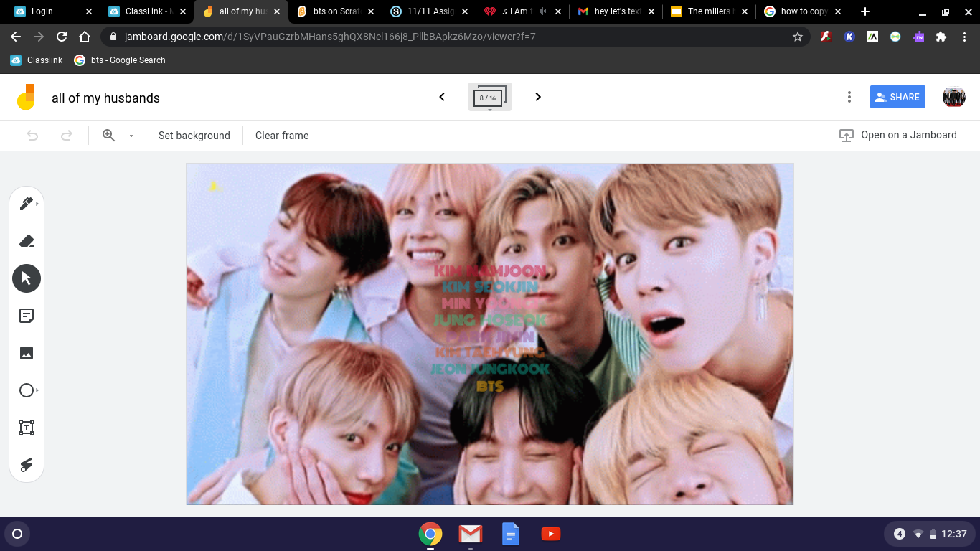Image resolution: width=980 pixels, height=551 pixels.
Task: Mute the 'I Am' audio tab
Action: (542, 11)
